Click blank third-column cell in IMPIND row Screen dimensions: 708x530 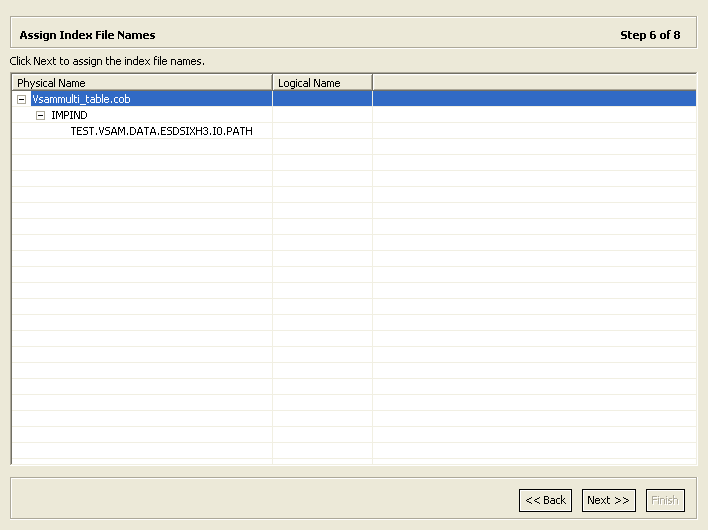tap(533, 115)
